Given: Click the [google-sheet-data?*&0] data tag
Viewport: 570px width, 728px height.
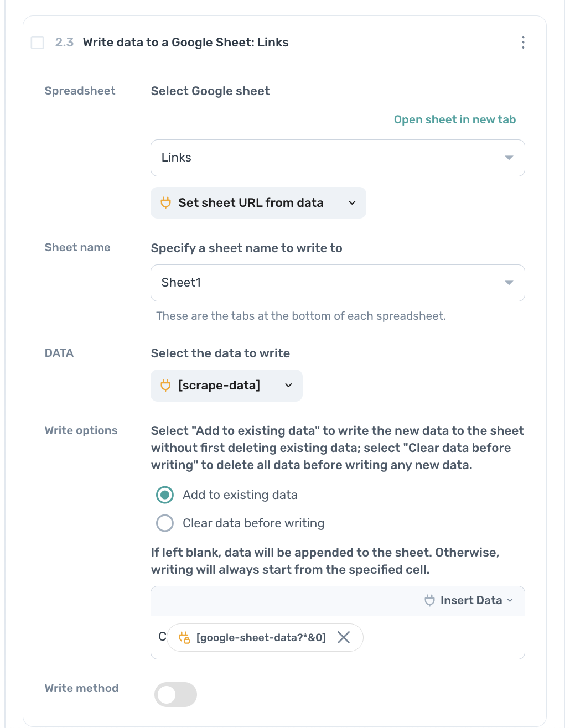Looking at the screenshot, I should coord(261,638).
